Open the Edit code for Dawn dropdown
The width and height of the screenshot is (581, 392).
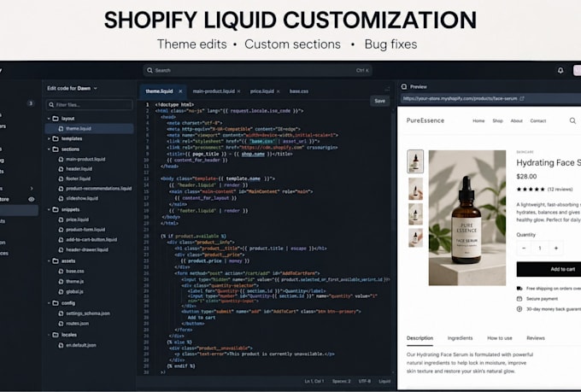click(x=73, y=88)
